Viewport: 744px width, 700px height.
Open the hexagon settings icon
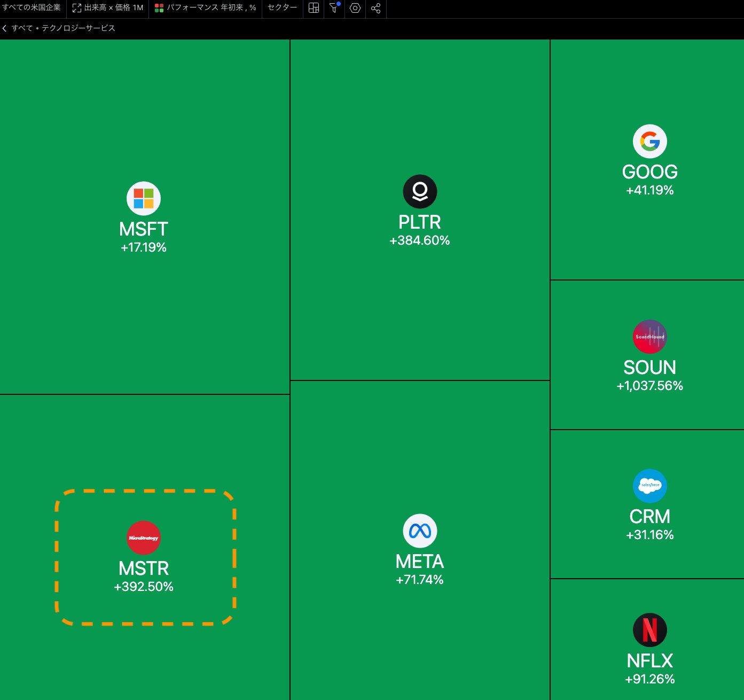(355, 8)
